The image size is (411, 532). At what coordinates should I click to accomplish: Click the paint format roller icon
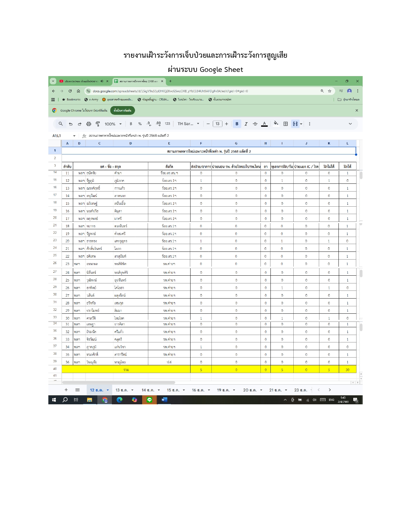[x=98, y=124]
